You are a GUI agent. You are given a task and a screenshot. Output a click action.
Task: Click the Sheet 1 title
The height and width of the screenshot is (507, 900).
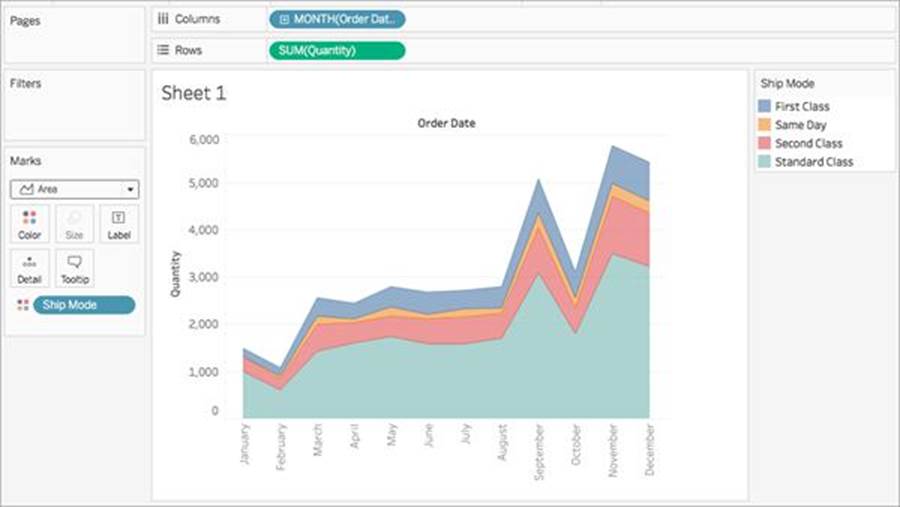pyautogui.click(x=194, y=93)
